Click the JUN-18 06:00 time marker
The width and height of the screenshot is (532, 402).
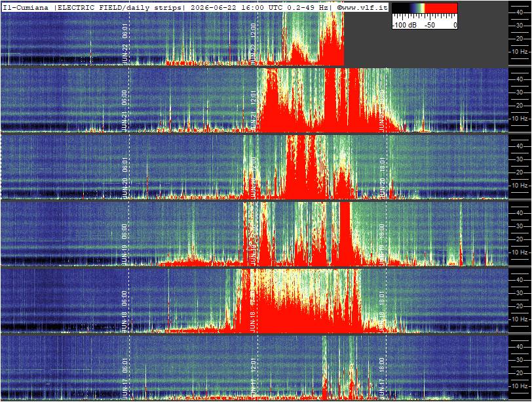tap(124, 312)
